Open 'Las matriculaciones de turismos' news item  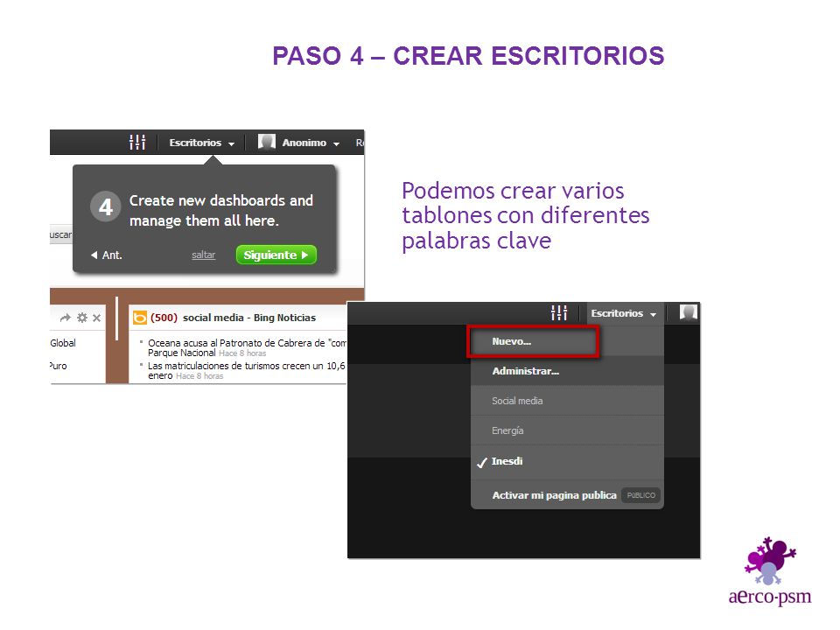tap(247, 370)
